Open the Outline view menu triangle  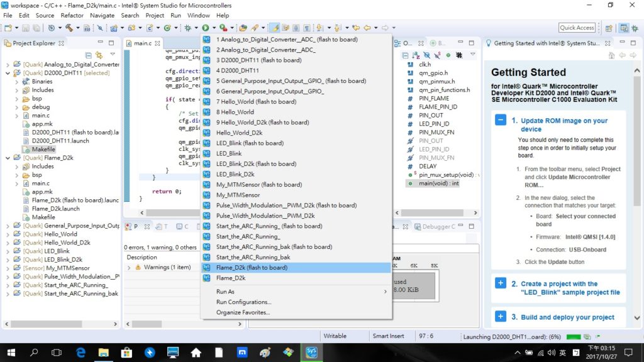click(473, 55)
